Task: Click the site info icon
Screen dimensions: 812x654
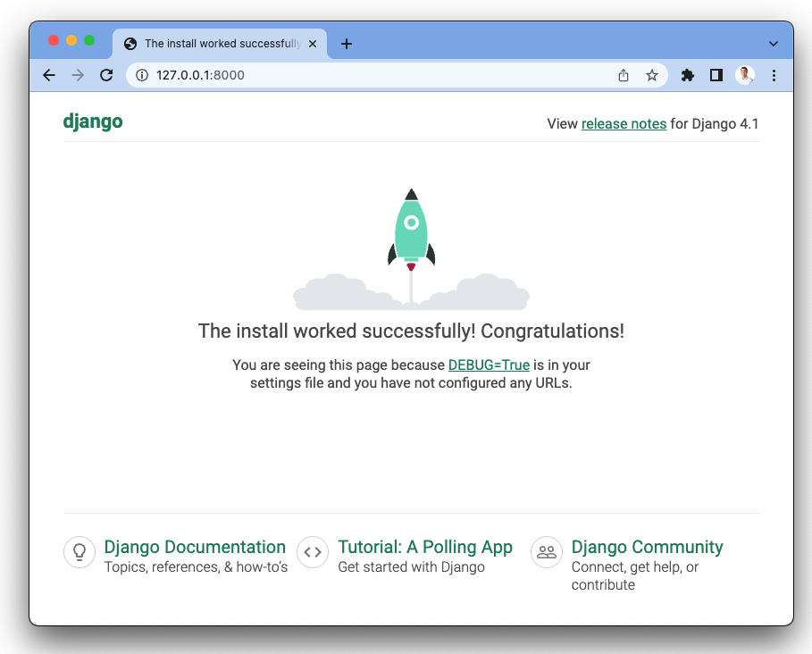Action: (x=141, y=76)
